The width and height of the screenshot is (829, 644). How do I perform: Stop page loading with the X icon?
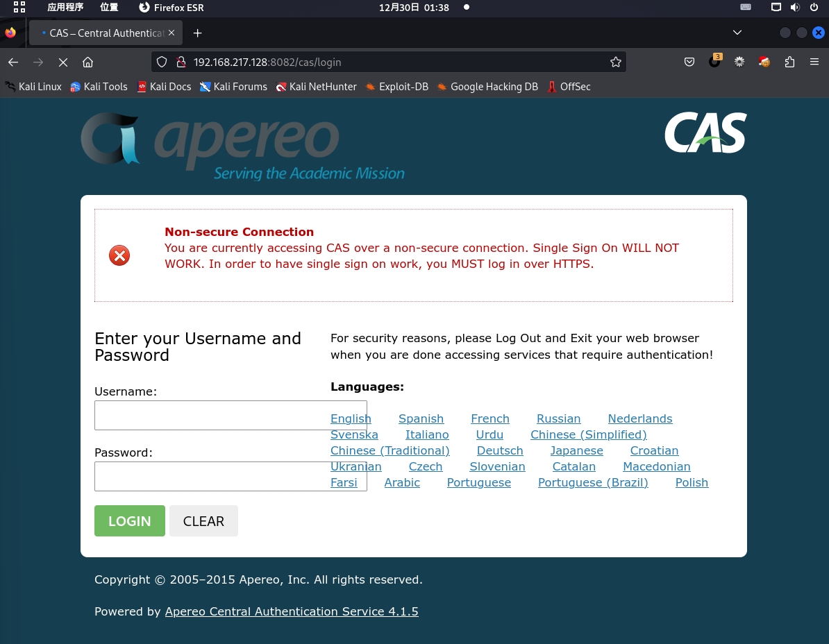(62, 62)
